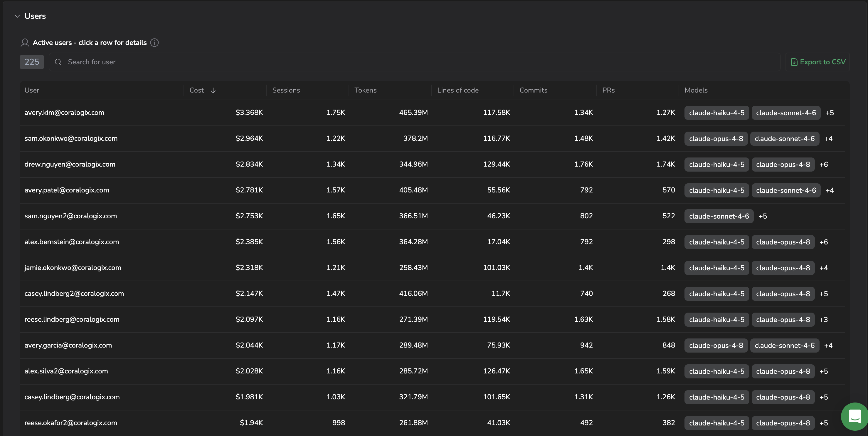Click claude-sonnet-4-6 tag in avery.kim row
868x436 pixels.
[x=786, y=113]
